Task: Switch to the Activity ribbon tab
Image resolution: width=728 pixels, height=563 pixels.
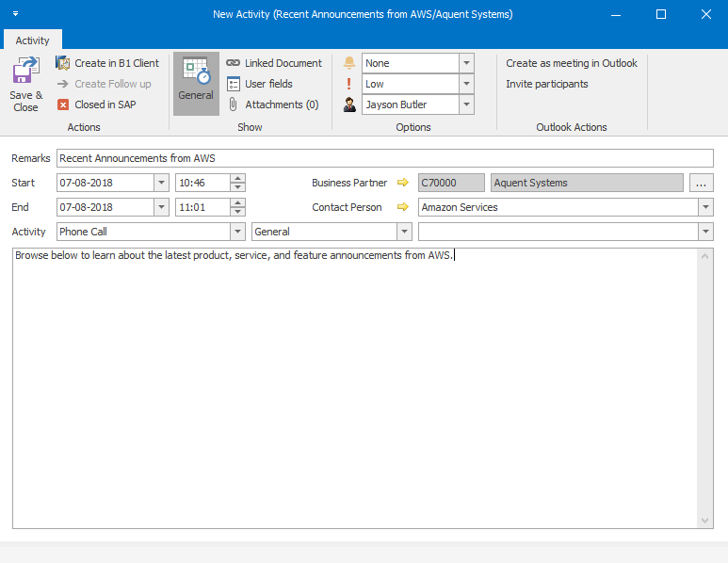Action: point(33,40)
